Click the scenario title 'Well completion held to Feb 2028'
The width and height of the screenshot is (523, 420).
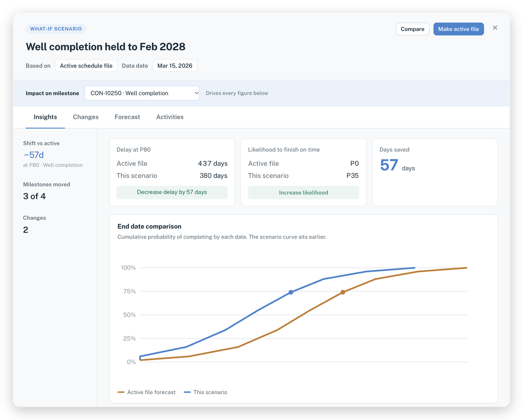[106, 47]
